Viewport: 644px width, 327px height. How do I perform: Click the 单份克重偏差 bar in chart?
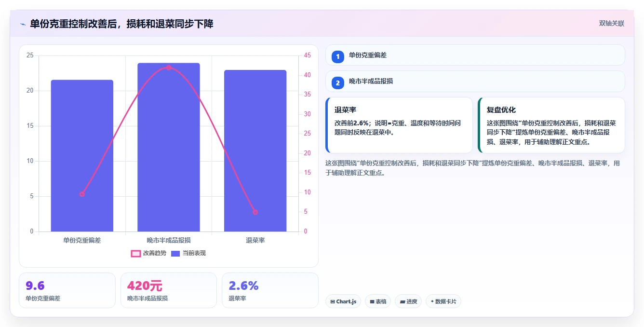coord(82,156)
